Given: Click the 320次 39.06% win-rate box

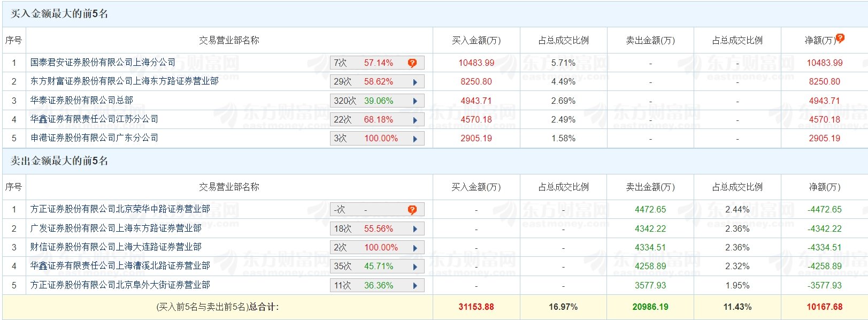Looking at the screenshot, I should [377, 101].
